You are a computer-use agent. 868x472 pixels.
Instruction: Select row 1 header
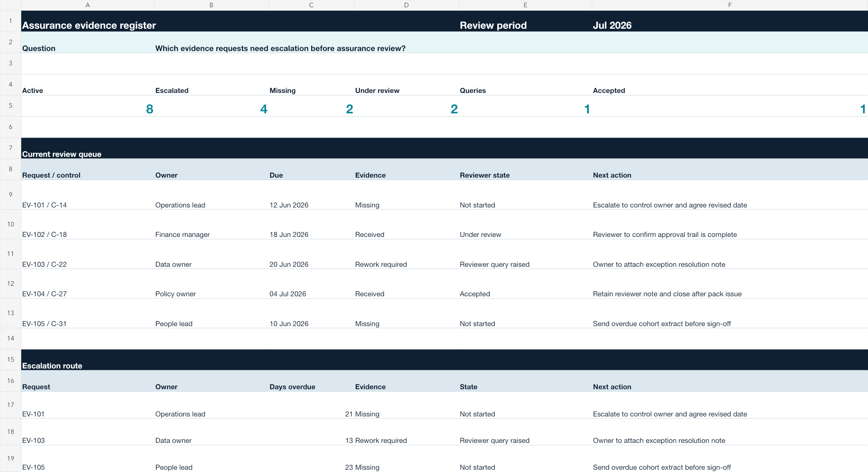pyautogui.click(x=11, y=21)
